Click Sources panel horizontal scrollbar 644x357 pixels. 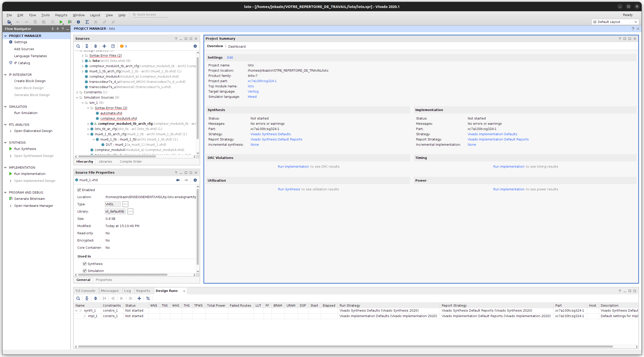click(x=117, y=157)
